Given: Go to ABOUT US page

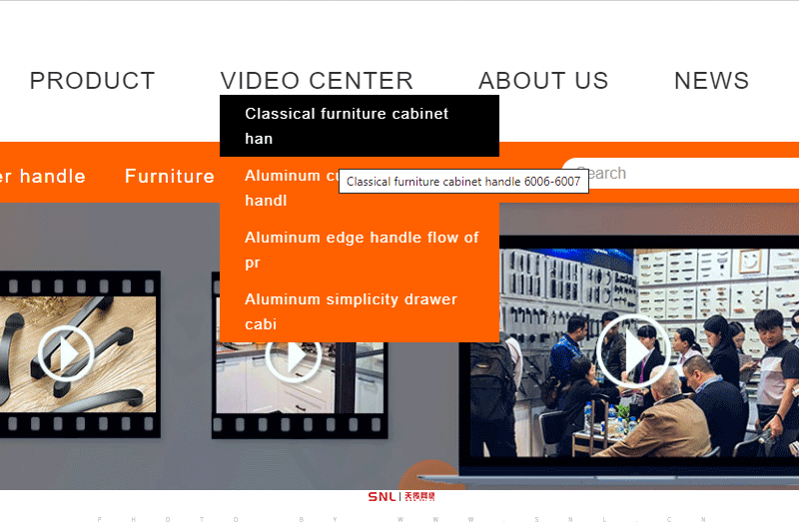Looking at the screenshot, I should (x=543, y=81).
